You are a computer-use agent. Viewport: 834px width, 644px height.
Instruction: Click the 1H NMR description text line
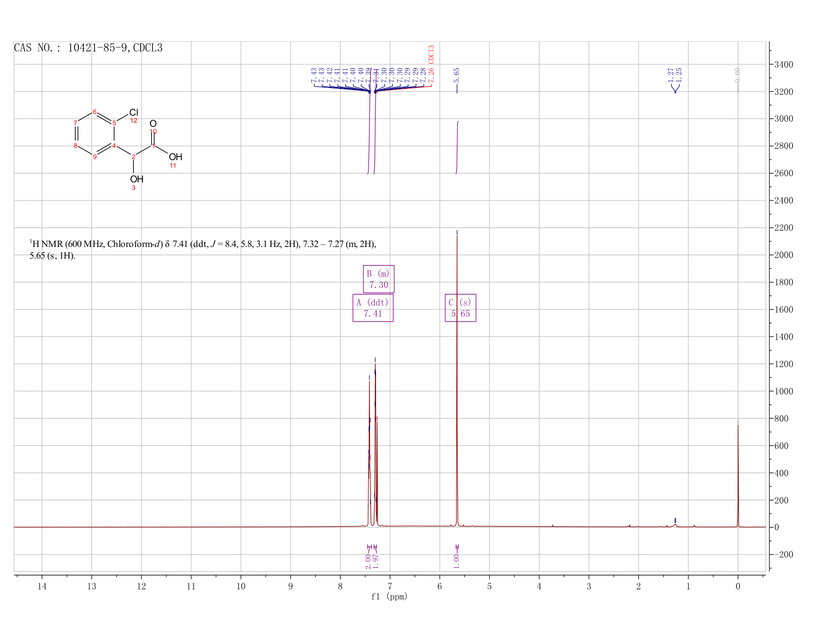(203, 250)
